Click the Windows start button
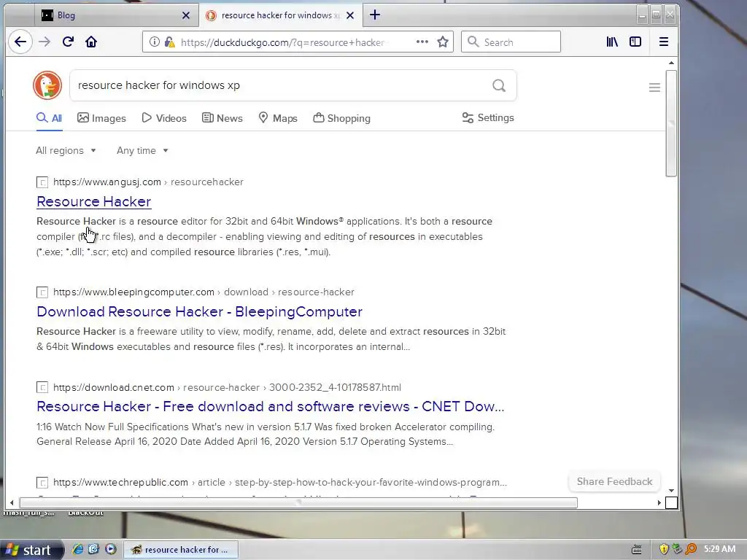The height and width of the screenshot is (560, 747). click(31, 550)
